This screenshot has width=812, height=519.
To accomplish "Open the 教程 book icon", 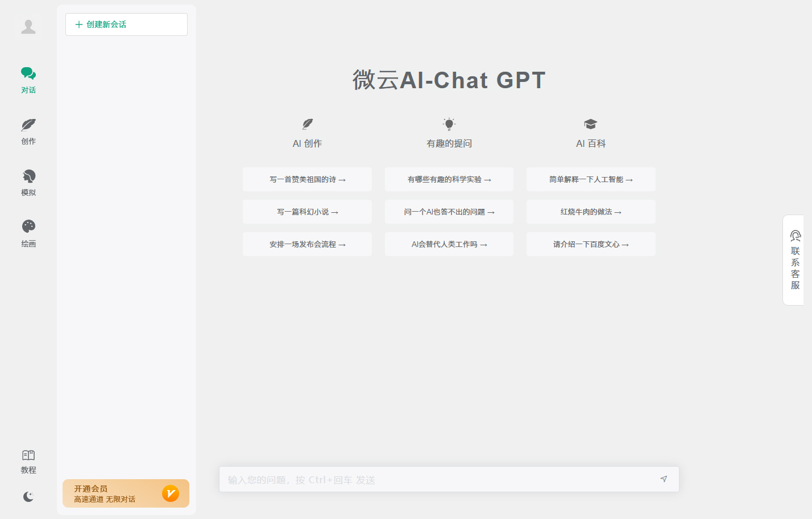I will 28,455.
